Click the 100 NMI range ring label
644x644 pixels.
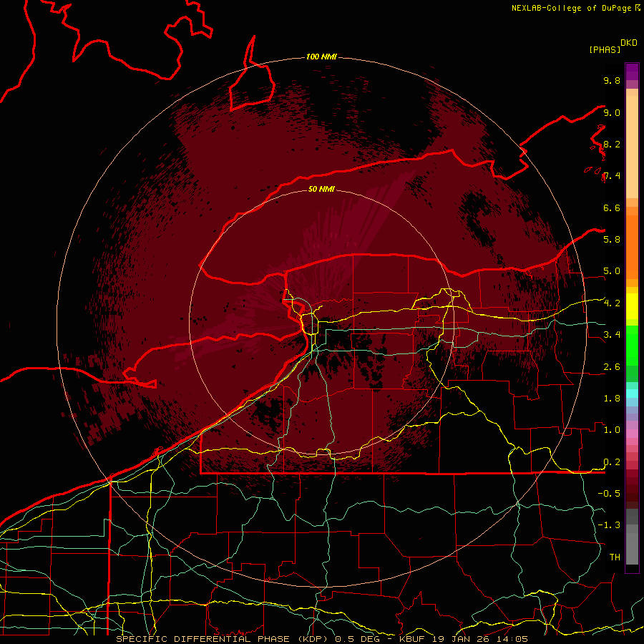[x=321, y=57]
